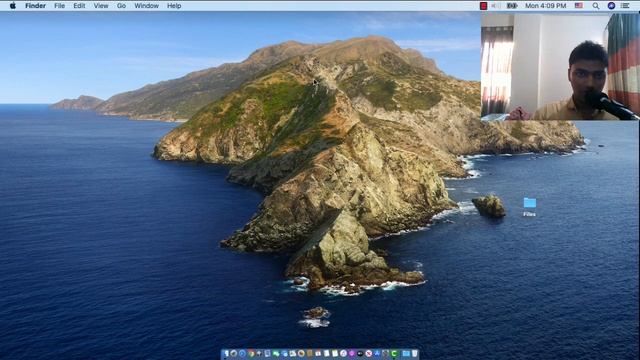
Task: Open the US flag input source menu
Action: point(579,6)
